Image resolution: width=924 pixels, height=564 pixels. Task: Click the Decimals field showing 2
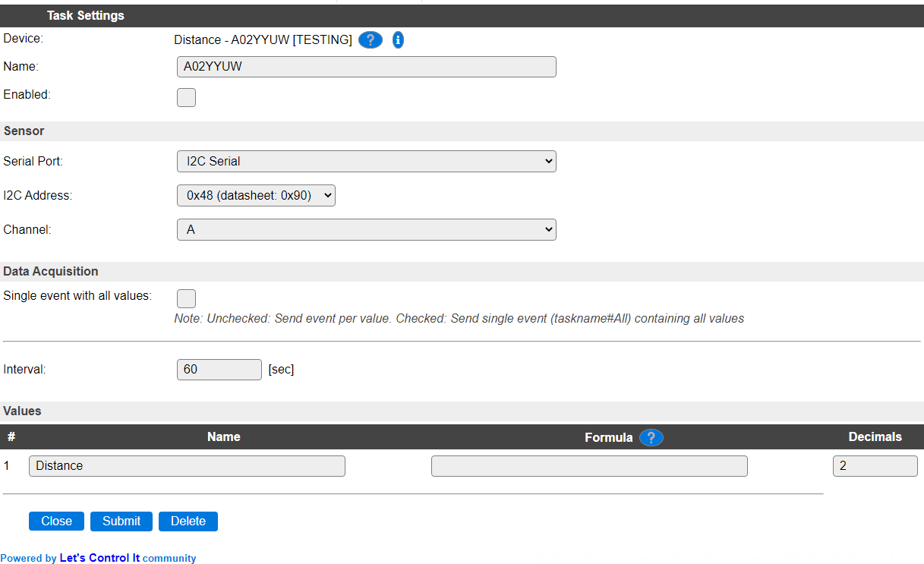tap(875, 466)
